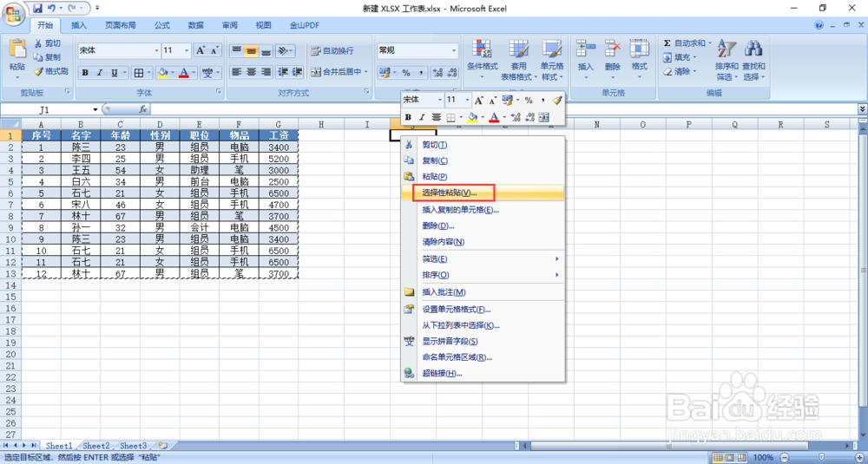Click the status bar zoom slider
The width and height of the screenshot is (868, 464).
tap(820, 457)
